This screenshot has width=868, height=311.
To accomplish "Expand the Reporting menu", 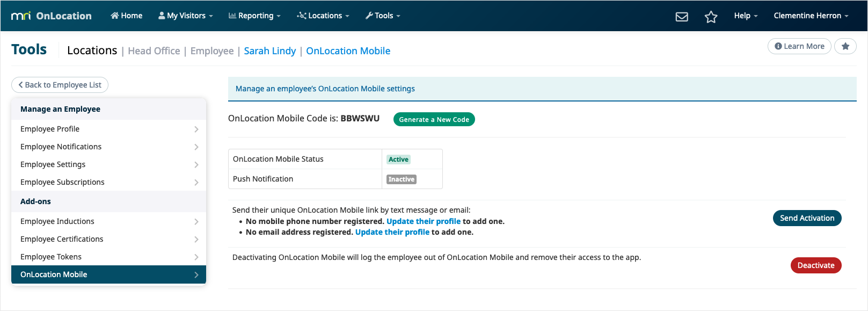I will click(x=254, y=16).
